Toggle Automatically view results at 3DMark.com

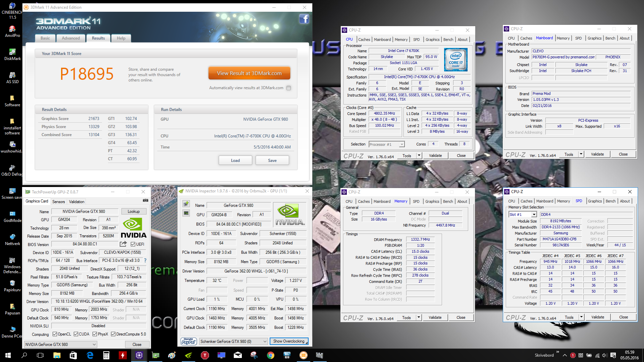click(289, 88)
